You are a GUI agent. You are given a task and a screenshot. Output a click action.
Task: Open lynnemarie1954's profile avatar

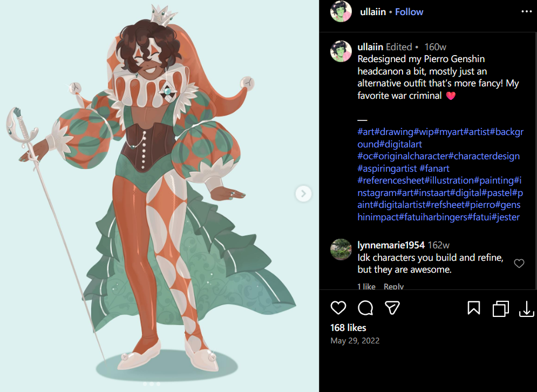(x=341, y=249)
